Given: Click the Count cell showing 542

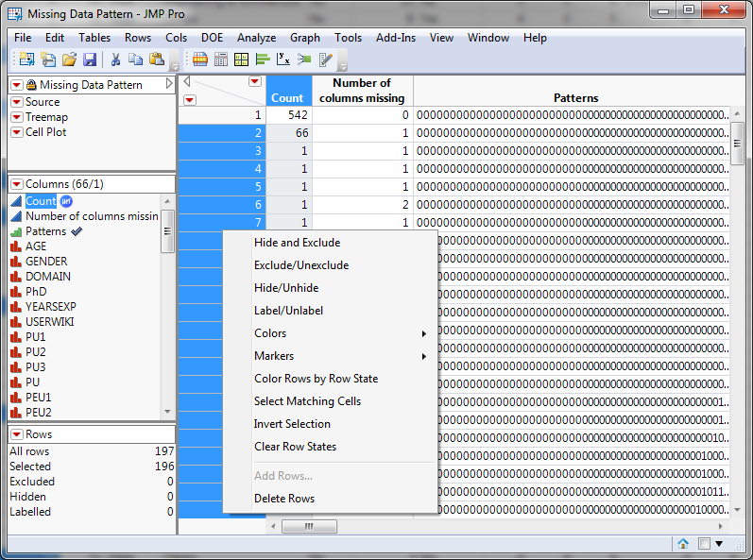Looking at the screenshot, I should coord(289,115).
